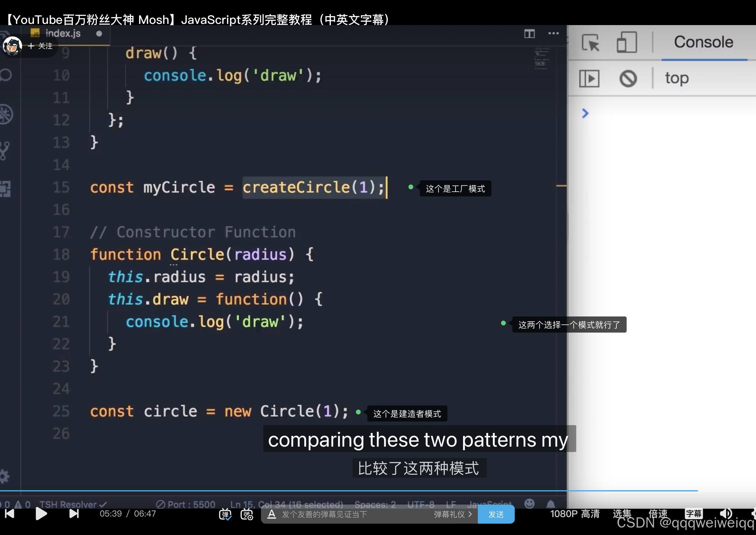Open source control in activity bar
The height and width of the screenshot is (535, 756).
(x=4, y=150)
